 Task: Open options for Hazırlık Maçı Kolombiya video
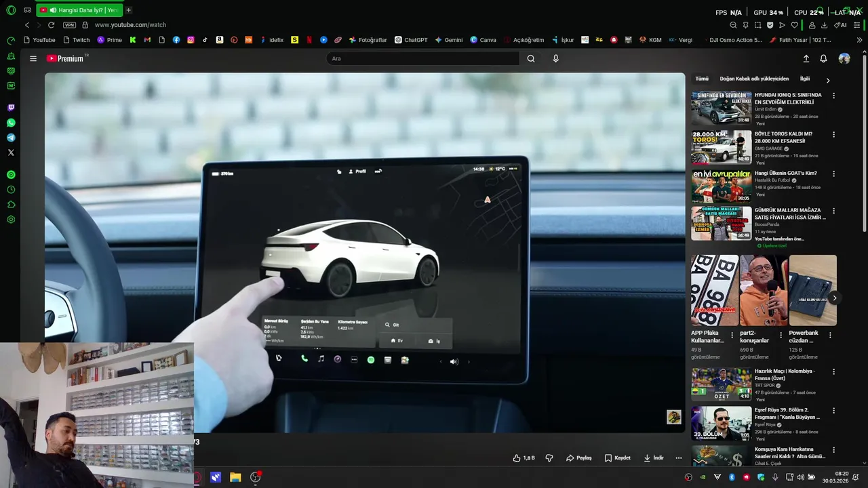[833, 372]
